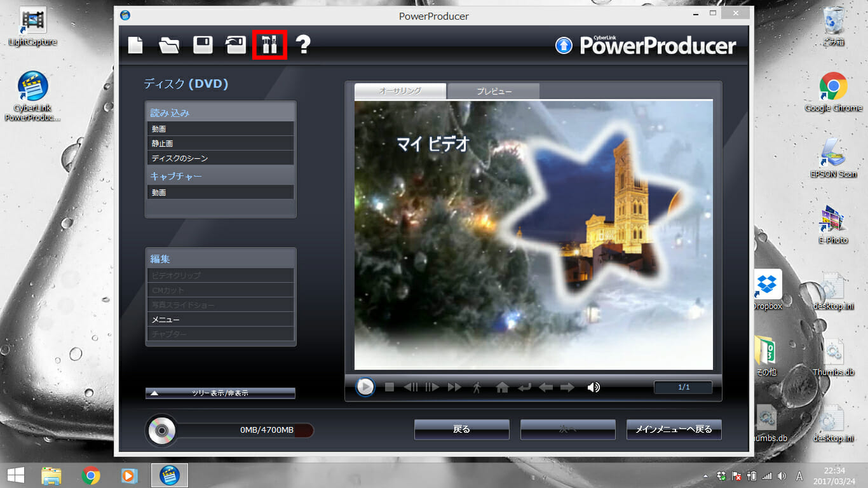Click the save-as disk icon in the toolbar
The image size is (868, 488).
pos(236,45)
